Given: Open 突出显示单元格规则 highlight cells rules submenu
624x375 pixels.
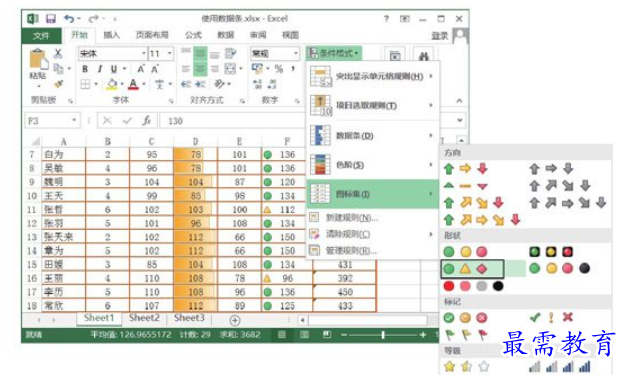Looking at the screenshot, I should (x=372, y=76).
